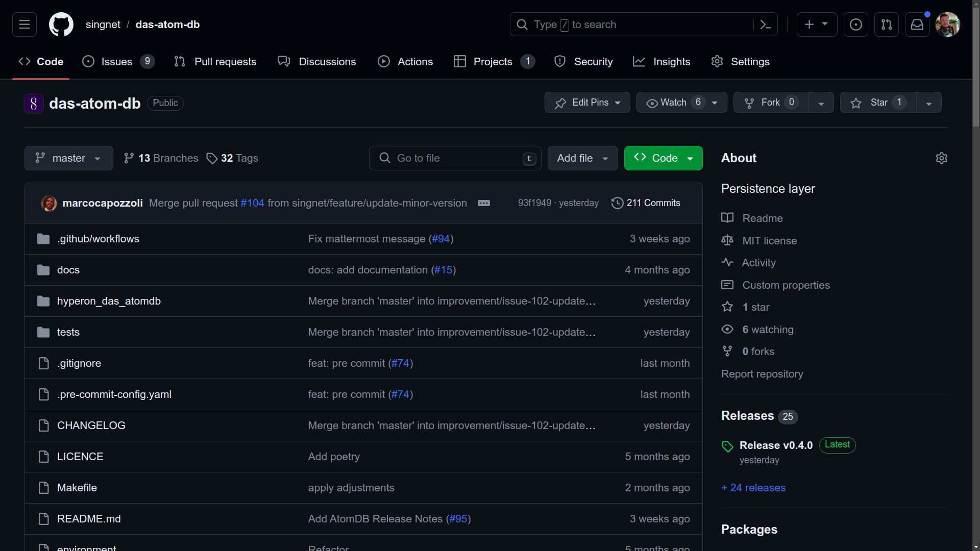Open master branch selector dropdown
This screenshot has height=551, width=980.
[x=69, y=158]
